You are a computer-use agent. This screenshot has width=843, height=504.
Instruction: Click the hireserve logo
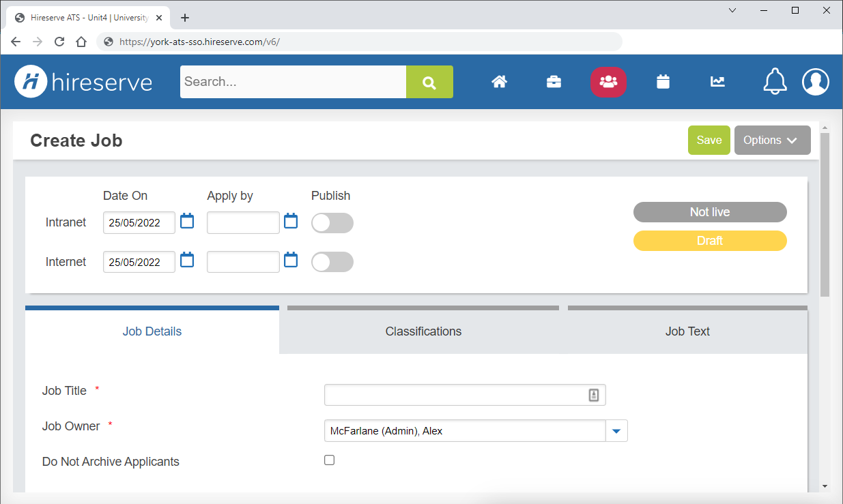pos(83,82)
